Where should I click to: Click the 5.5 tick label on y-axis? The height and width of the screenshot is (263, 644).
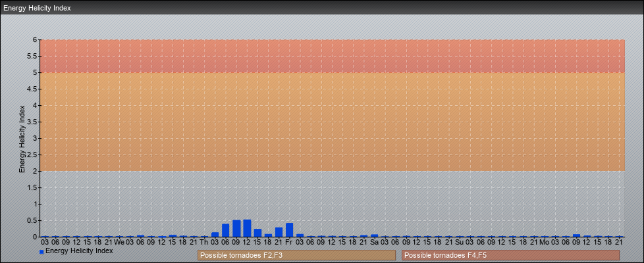[32, 56]
